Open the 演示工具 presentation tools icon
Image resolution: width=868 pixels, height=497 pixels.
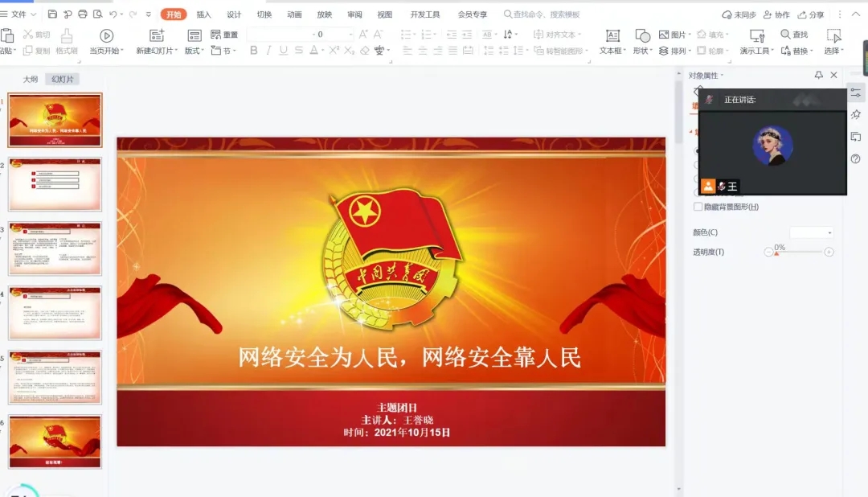click(x=756, y=35)
